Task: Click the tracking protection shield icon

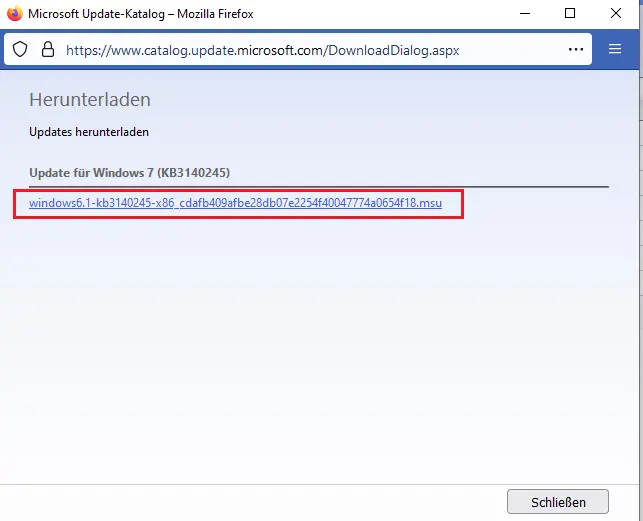Action: click(x=20, y=49)
